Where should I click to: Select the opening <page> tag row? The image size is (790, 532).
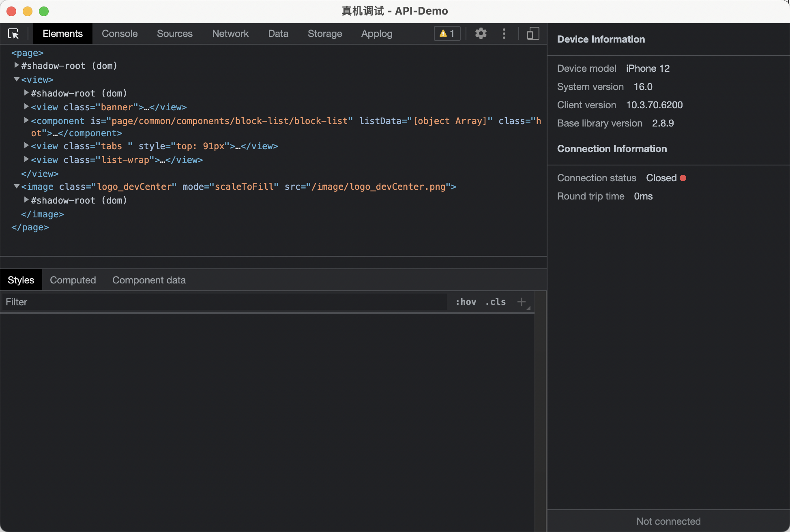28,53
